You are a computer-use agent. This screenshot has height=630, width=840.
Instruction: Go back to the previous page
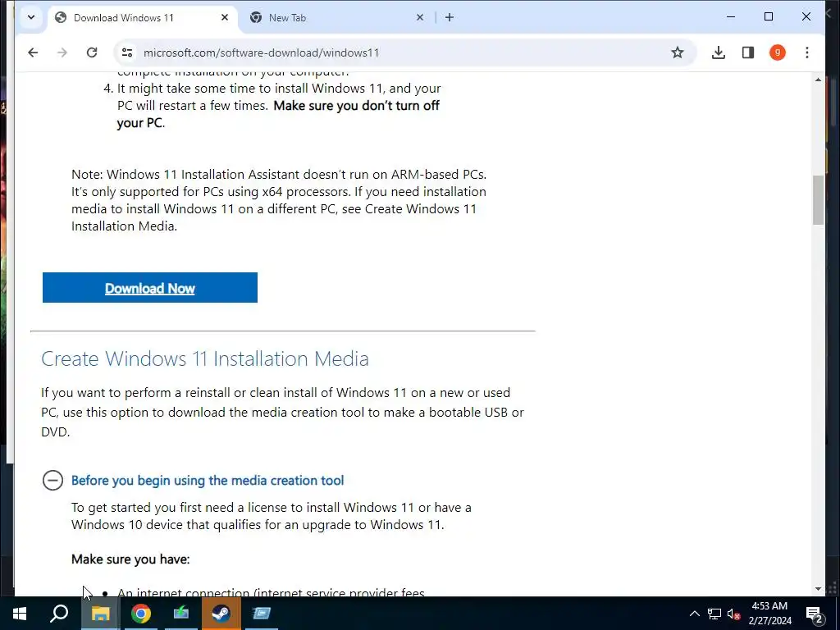click(x=33, y=52)
